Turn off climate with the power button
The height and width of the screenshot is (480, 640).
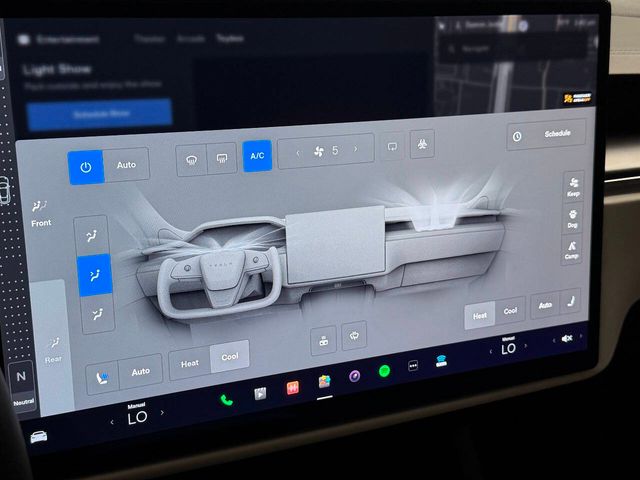click(86, 167)
